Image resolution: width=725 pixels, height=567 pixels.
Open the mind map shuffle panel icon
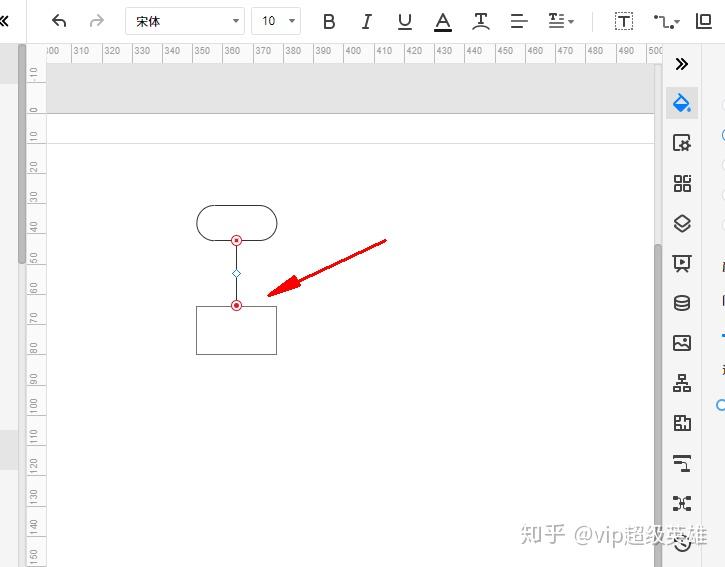pyautogui.click(x=682, y=503)
